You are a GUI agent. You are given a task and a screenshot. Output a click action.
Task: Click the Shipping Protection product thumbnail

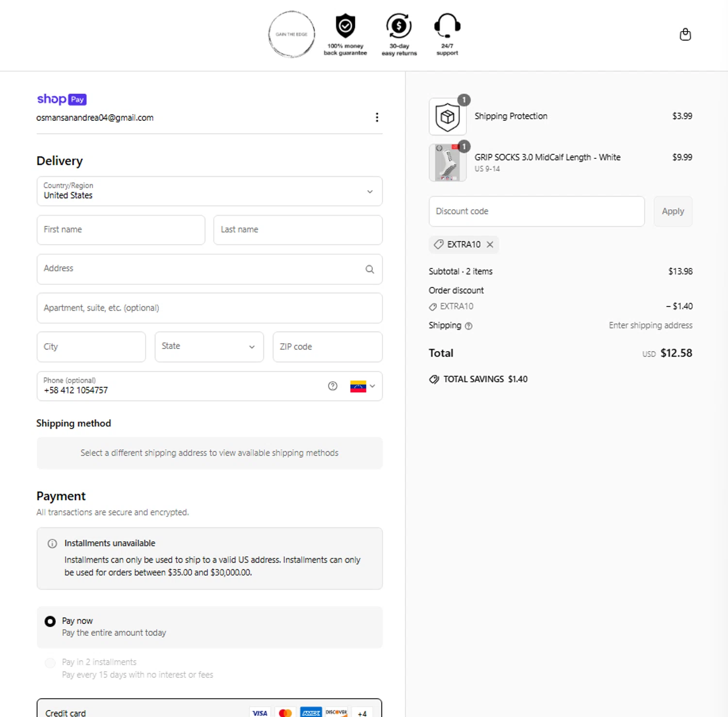click(x=447, y=117)
